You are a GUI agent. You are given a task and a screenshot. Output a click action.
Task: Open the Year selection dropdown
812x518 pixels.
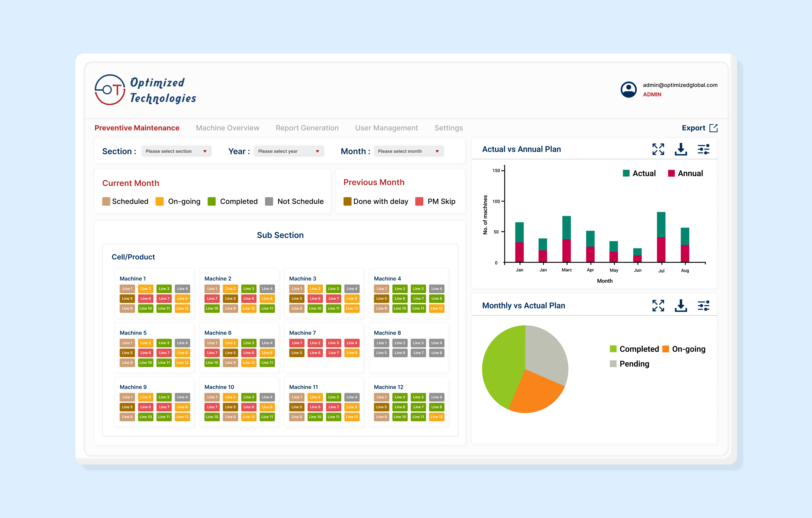tap(289, 151)
